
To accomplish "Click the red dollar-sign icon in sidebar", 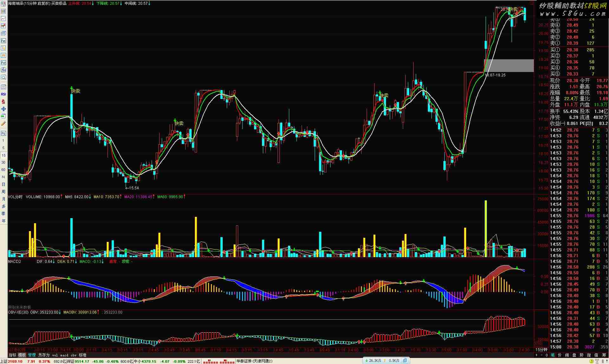I will point(3,102).
